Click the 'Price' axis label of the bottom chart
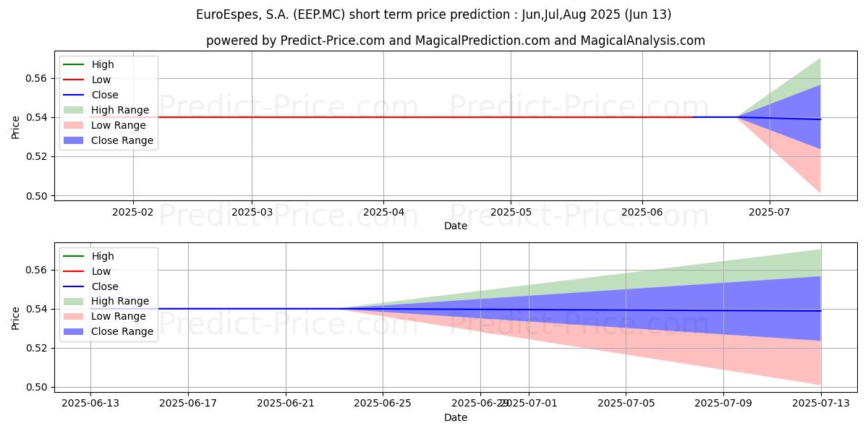 pos(16,318)
